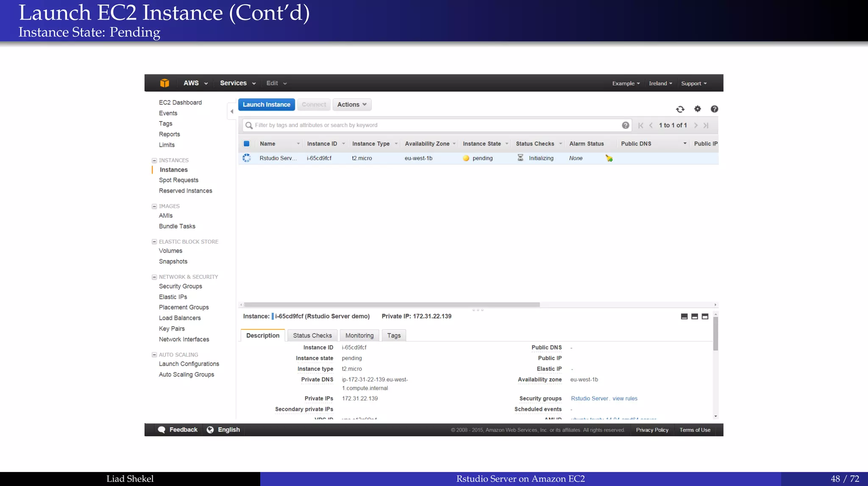This screenshot has height=486, width=868.
Task: Open Instances in the sidebar
Action: tap(174, 170)
